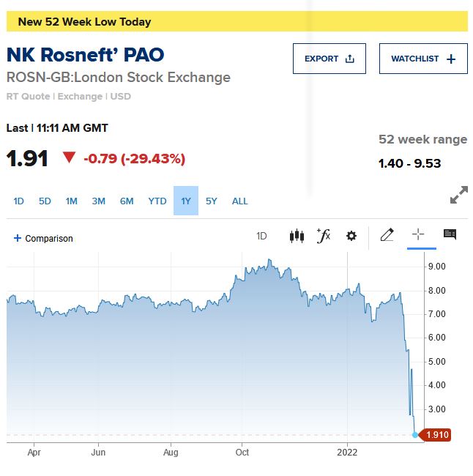
Task: Open the technical indicators (fx) menu
Action: click(x=324, y=236)
